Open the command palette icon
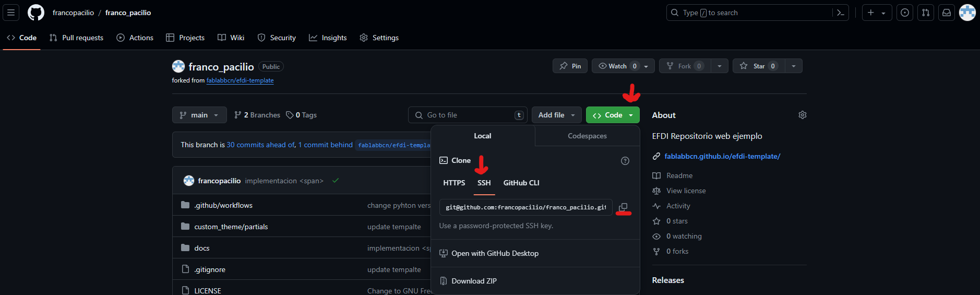Image resolution: width=980 pixels, height=295 pixels. [x=840, y=13]
